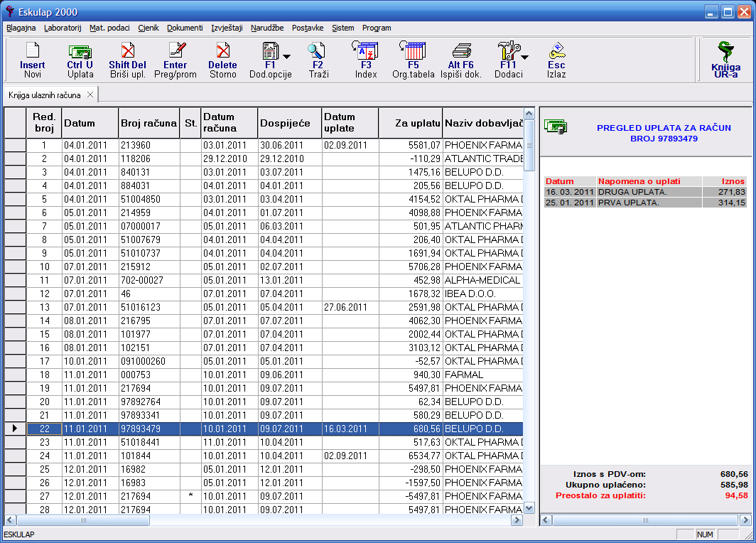Expand the F1 Dod.opcije dropdown arrow
The image size is (756, 543).
click(x=286, y=57)
